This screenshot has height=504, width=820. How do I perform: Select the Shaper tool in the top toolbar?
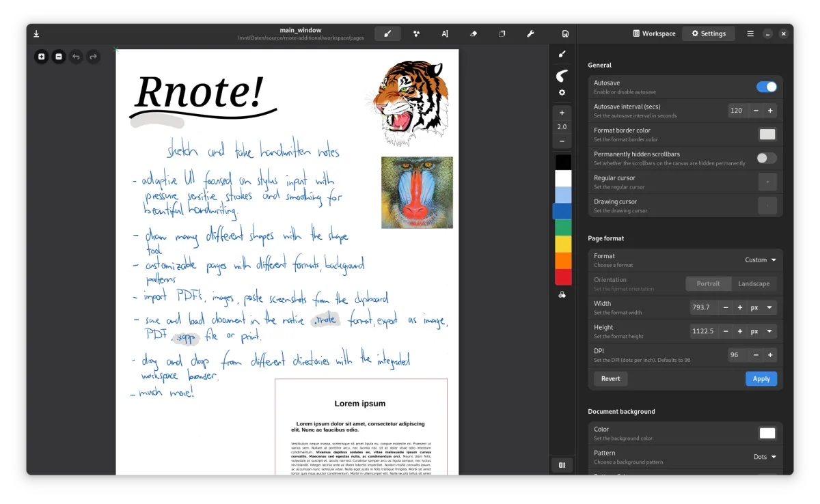[x=416, y=33]
